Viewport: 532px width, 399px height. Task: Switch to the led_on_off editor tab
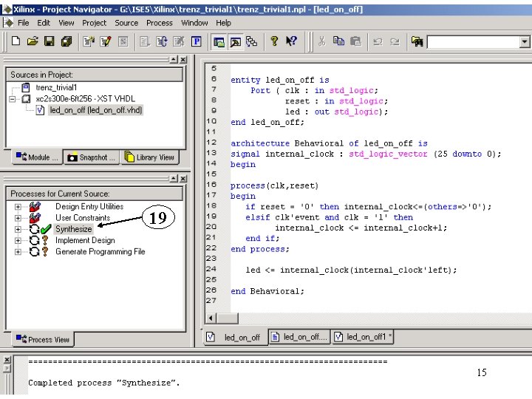point(235,337)
